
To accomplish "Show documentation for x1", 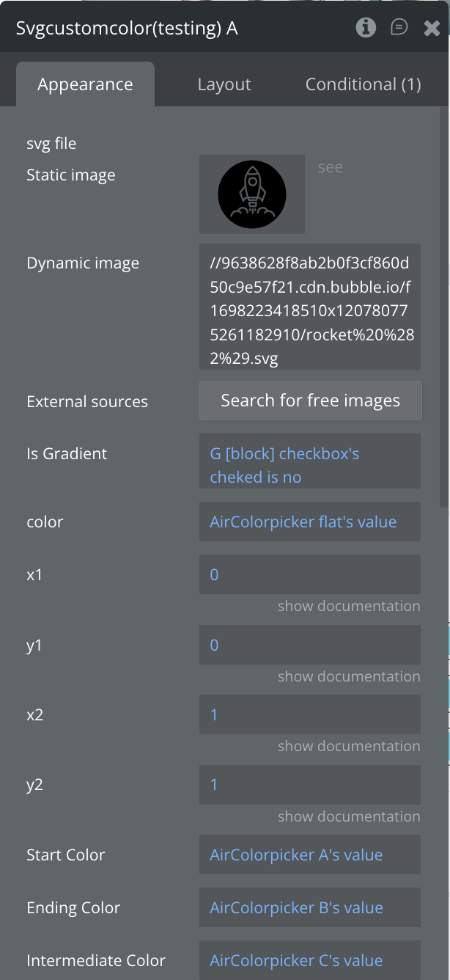I will [x=348, y=606].
